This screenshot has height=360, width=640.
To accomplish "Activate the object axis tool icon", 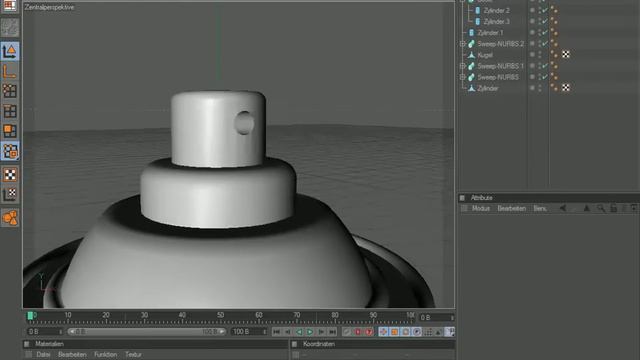I will pyautogui.click(x=10, y=71).
